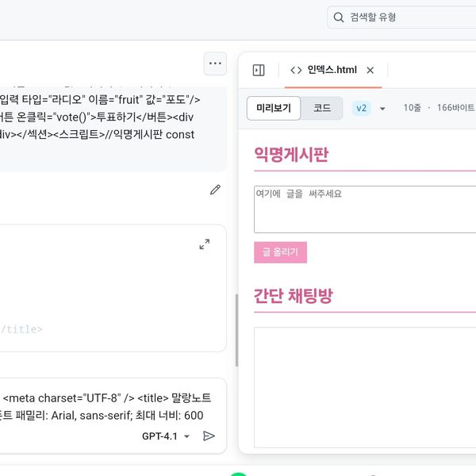Click the v2 version badge
The image size is (476, 476).
(x=362, y=108)
